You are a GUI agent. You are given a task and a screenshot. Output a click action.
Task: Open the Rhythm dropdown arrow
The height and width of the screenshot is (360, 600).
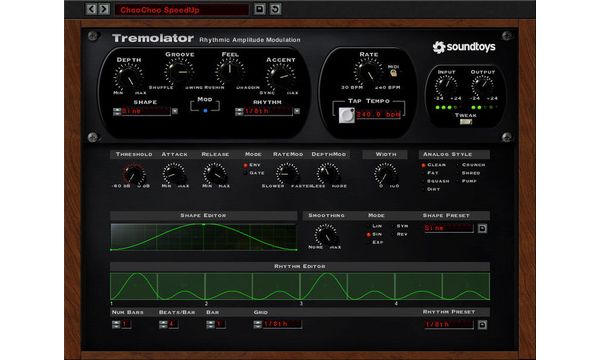pyautogui.click(x=297, y=111)
